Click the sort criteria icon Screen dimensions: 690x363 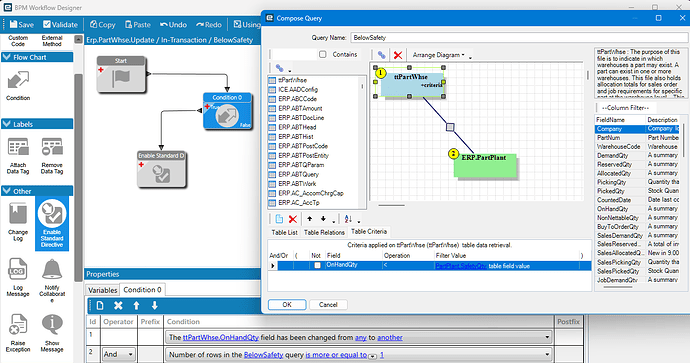pyautogui.click(x=348, y=219)
